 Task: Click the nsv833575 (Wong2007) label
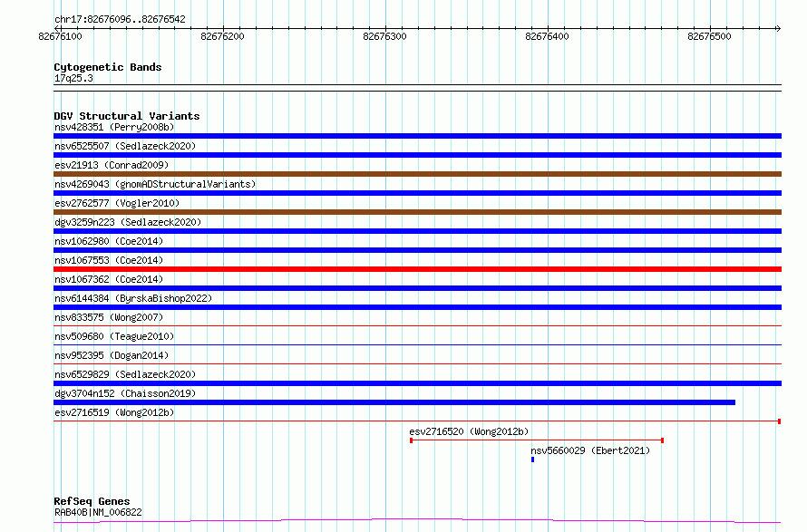(x=109, y=317)
